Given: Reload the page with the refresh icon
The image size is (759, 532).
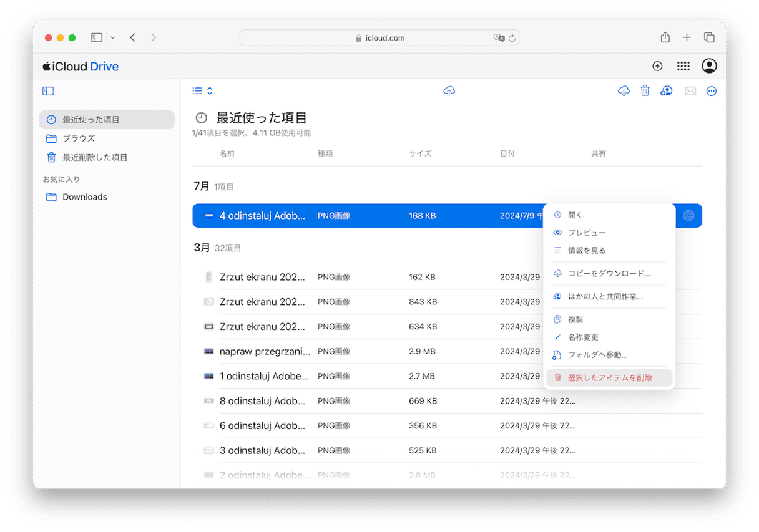Looking at the screenshot, I should (512, 38).
